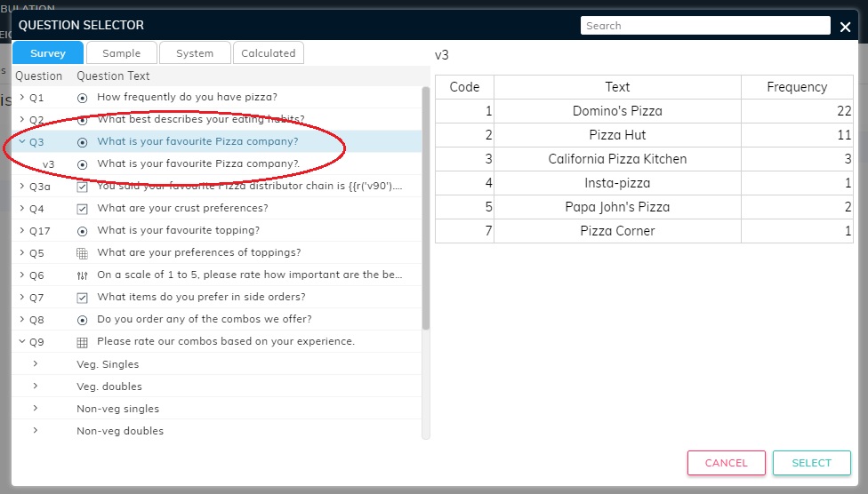This screenshot has width=868, height=494.
Task: Open the Calculated tab
Action: pyautogui.click(x=269, y=53)
